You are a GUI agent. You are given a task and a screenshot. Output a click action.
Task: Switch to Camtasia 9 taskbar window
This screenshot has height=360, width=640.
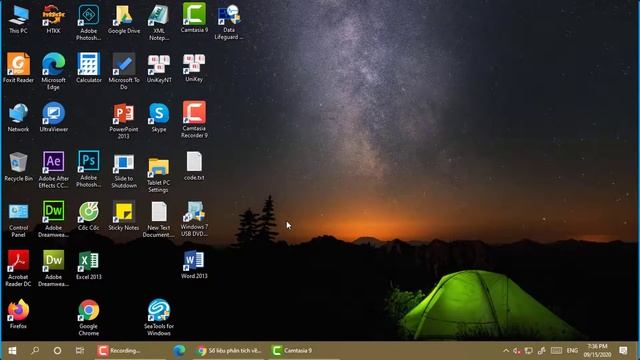pos(304,351)
